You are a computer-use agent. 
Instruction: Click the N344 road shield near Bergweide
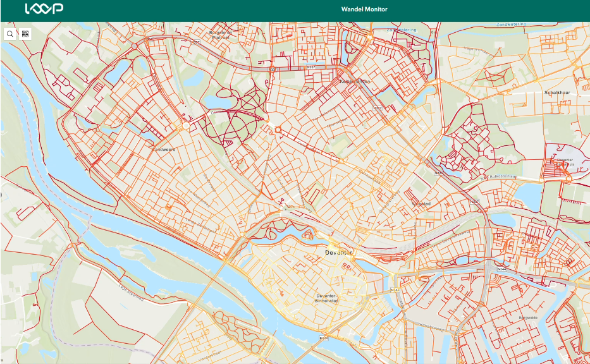pyautogui.click(x=502, y=269)
